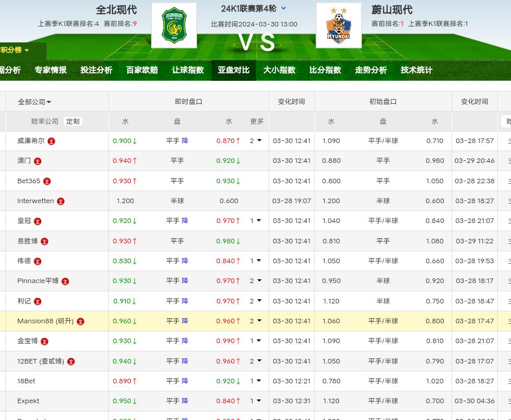
Task: Open the 全北现代 team name link
Action: point(117,10)
